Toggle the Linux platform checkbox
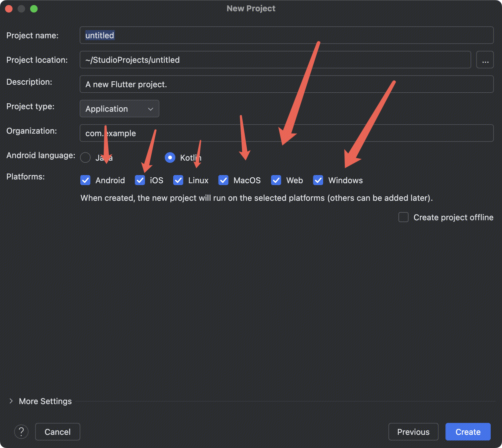 point(178,180)
